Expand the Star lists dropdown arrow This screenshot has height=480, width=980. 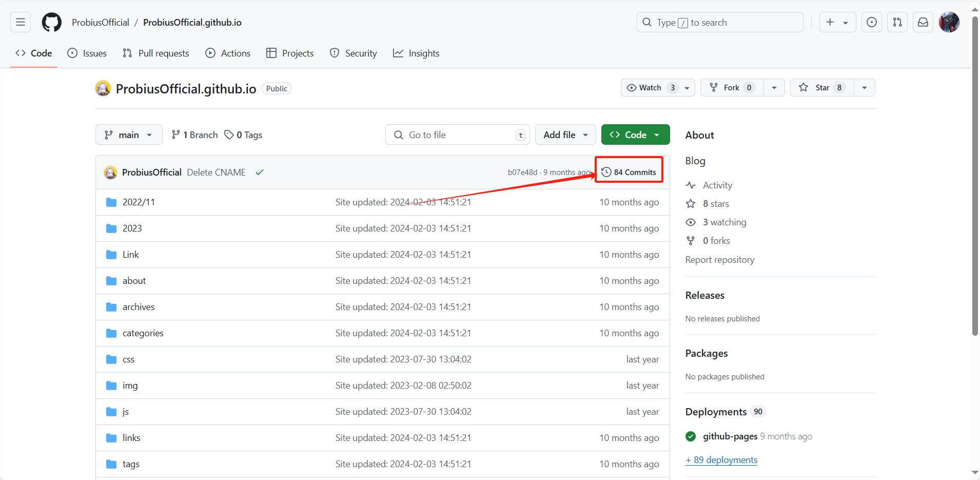[x=865, y=88]
